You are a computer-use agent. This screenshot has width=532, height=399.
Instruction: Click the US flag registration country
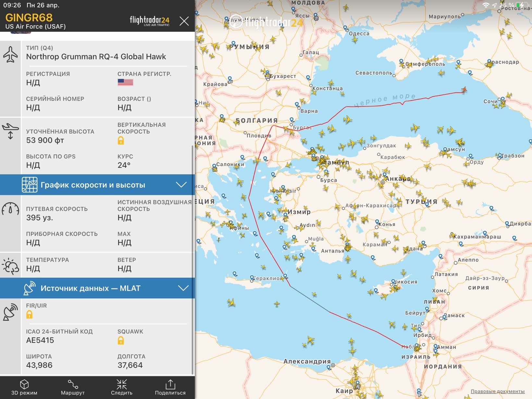[x=125, y=82]
